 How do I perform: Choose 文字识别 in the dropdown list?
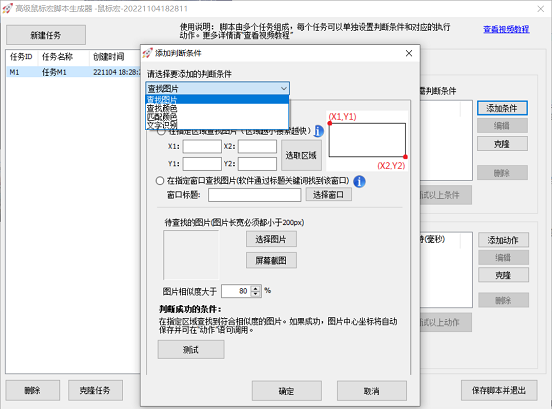coord(217,125)
